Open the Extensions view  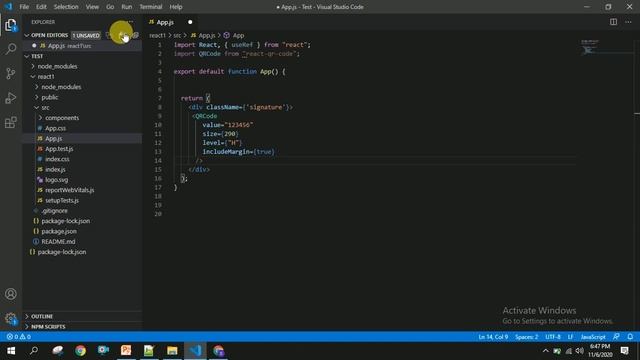pos(11,122)
